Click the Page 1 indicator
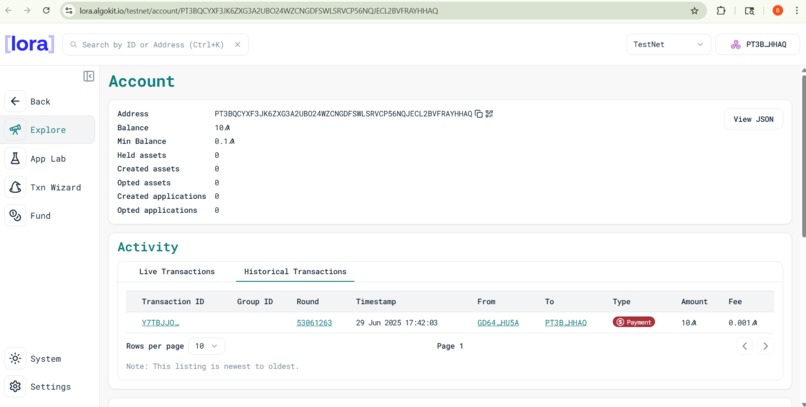Screen dimensions: 806x407 coord(450,346)
